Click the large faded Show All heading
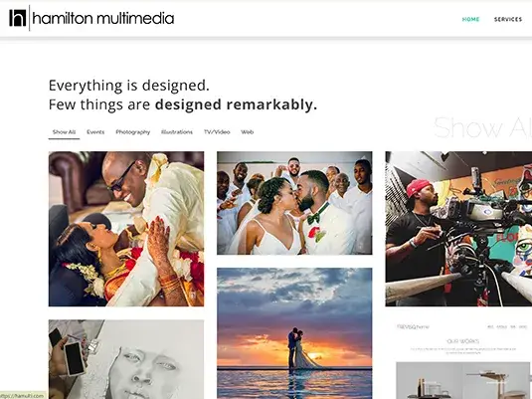Screen dimensions: 532x399 coord(482,127)
